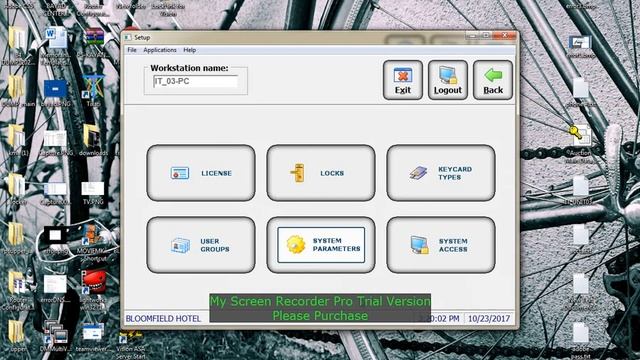This screenshot has width=640, height=360.
Task: Select the teamviewer desktop file icon
Action: (x=93, y=337)
